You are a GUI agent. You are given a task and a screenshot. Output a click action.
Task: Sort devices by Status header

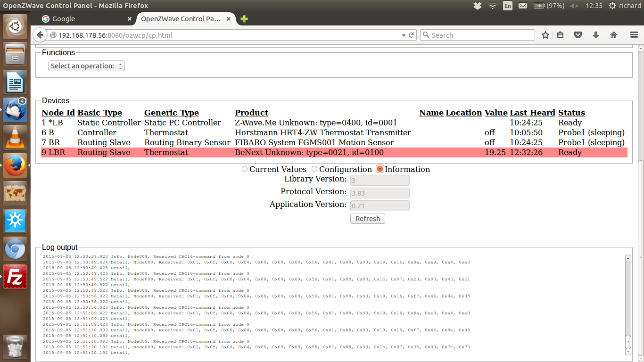[571, 113]
